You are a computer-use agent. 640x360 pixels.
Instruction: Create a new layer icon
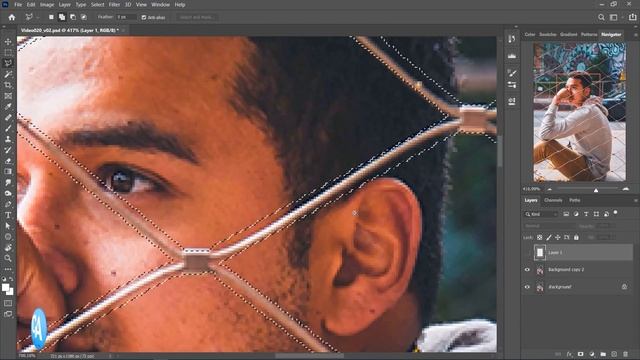(x=614, y=354)
